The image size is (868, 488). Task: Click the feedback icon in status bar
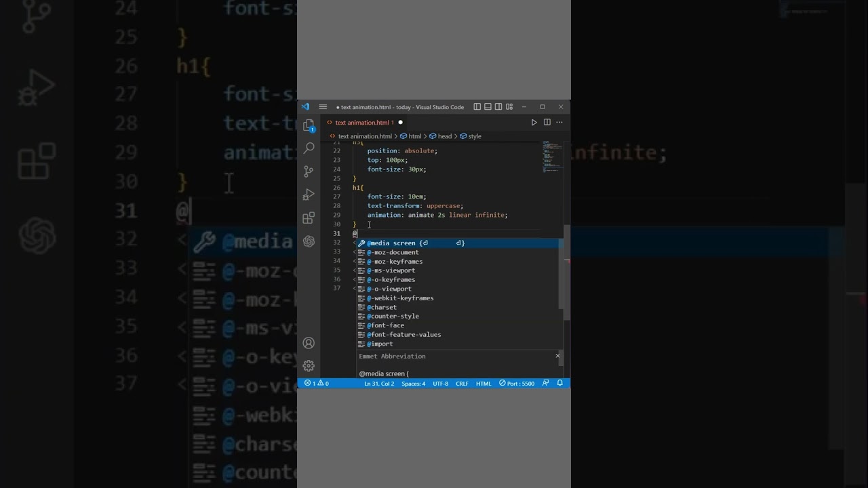pyautogui.click(x=546, y=384)
